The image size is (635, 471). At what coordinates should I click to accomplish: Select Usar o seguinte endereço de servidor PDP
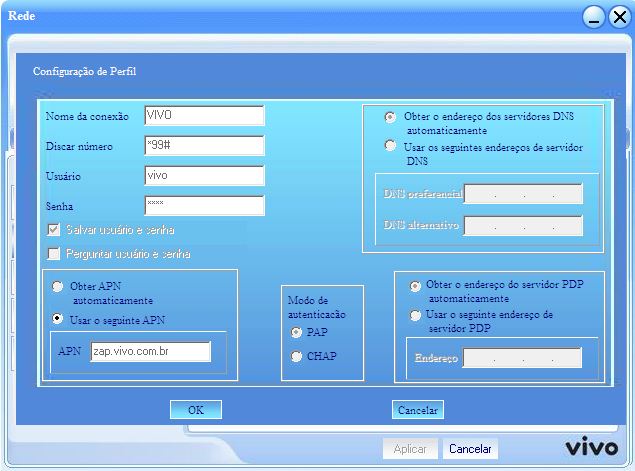tap(415, 315)
